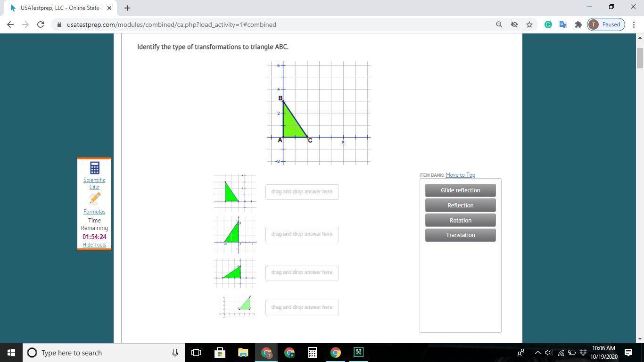This screenshot has width=644, height=362.
Task: Select the Translation answer tile
Action: coord(461,235)
